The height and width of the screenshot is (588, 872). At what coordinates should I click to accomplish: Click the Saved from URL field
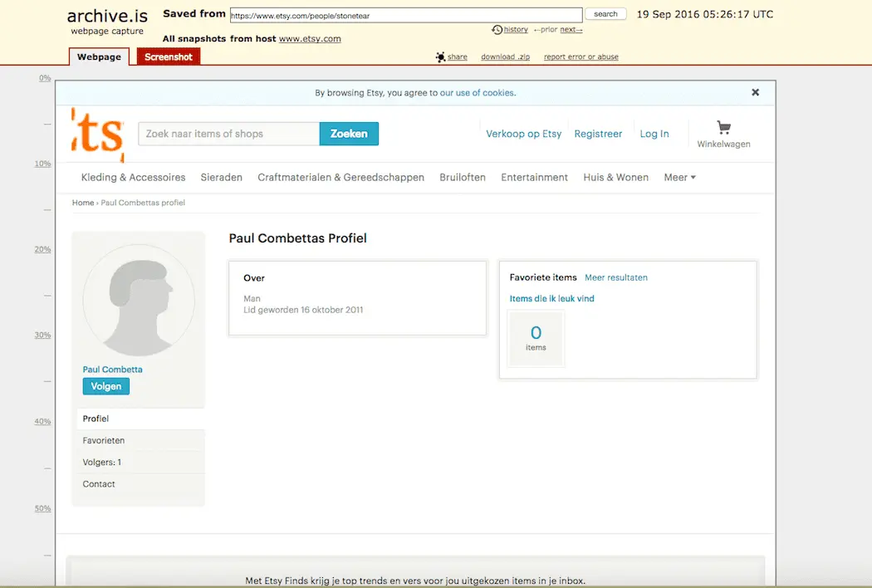[405, 15]
